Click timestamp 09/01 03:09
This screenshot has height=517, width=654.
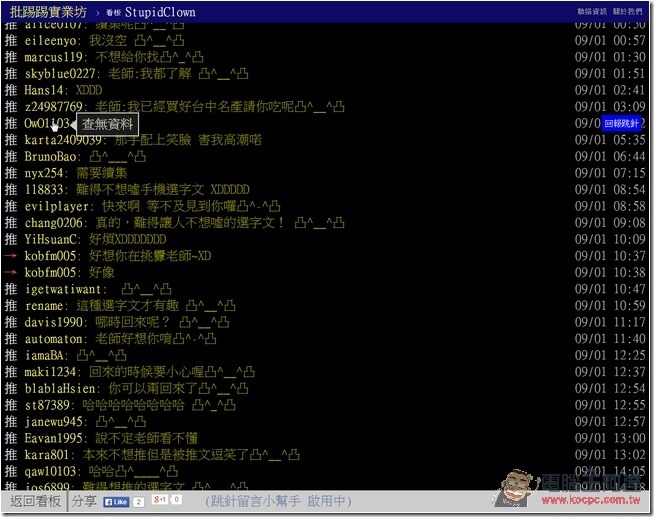pos(610,107)
